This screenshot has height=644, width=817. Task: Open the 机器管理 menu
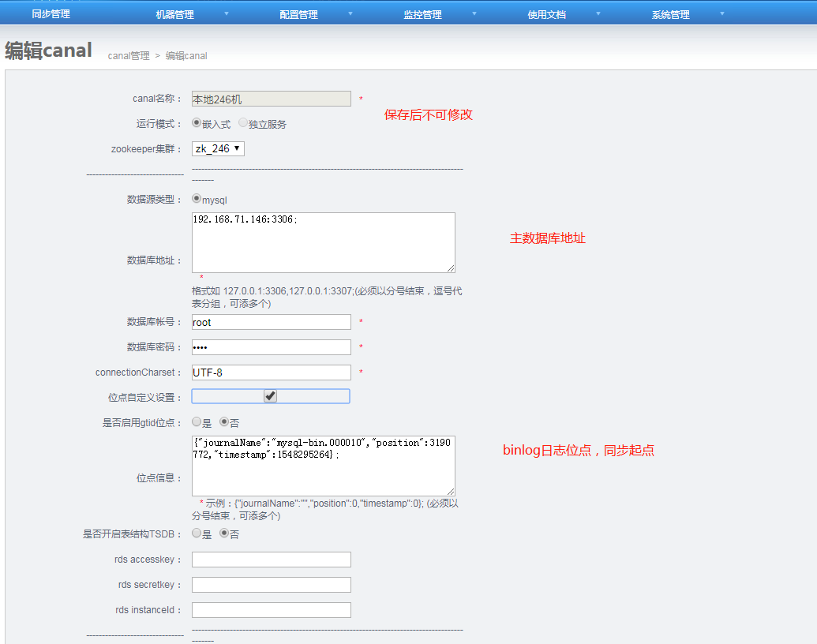pyautogui.click(x=174, y=14)
